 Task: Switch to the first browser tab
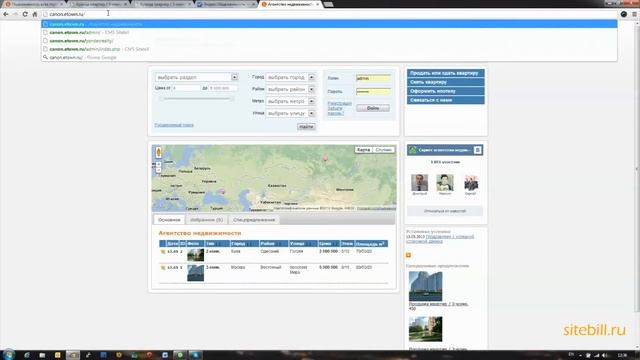coord(33,4)
